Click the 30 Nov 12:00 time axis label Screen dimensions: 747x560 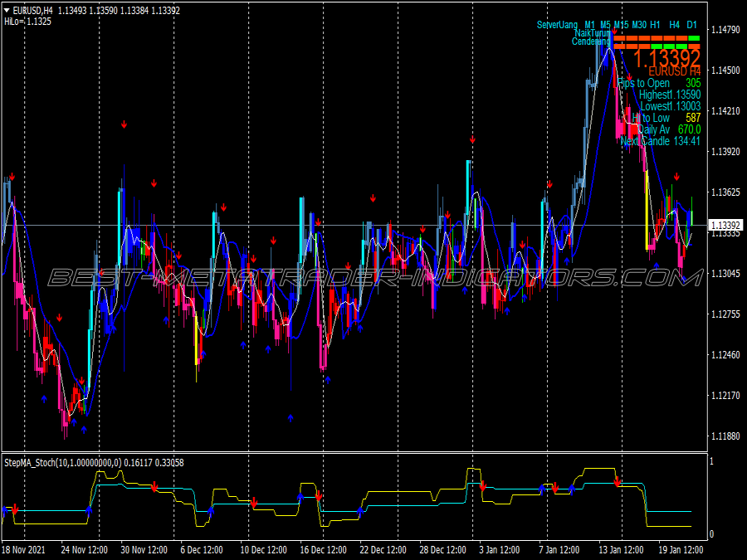coord(144,550)
